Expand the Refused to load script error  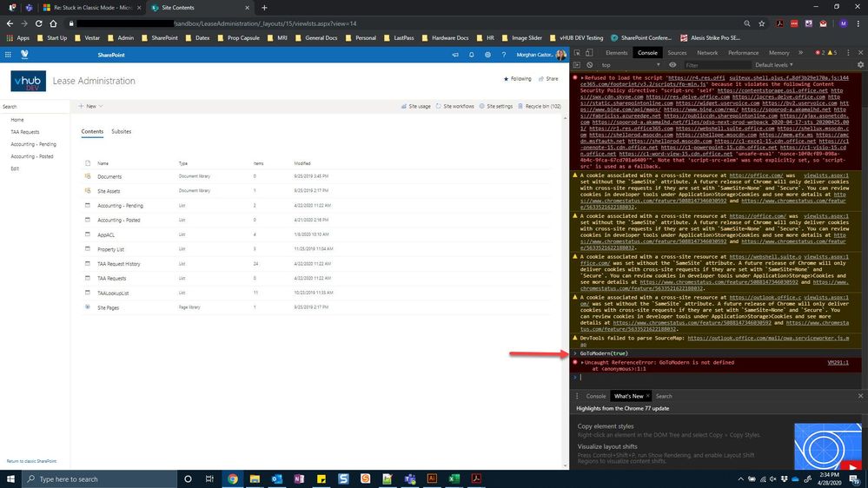pyautogui.click(x=582, y=78)
